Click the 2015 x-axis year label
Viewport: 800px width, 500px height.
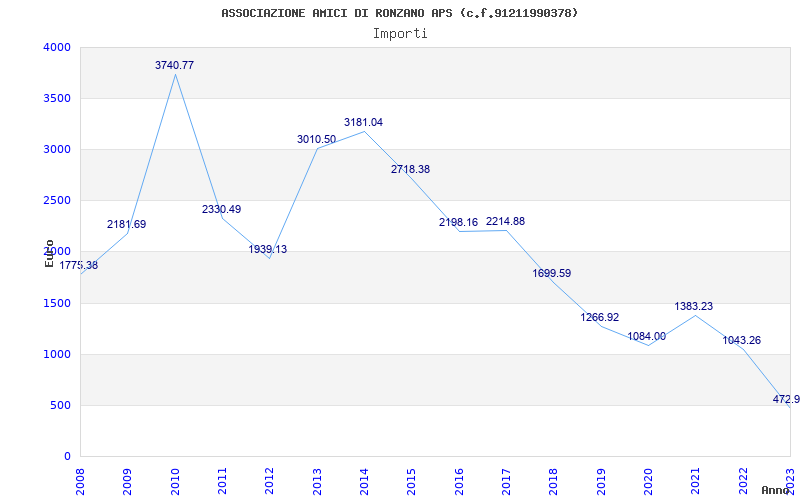pos(411,480)
